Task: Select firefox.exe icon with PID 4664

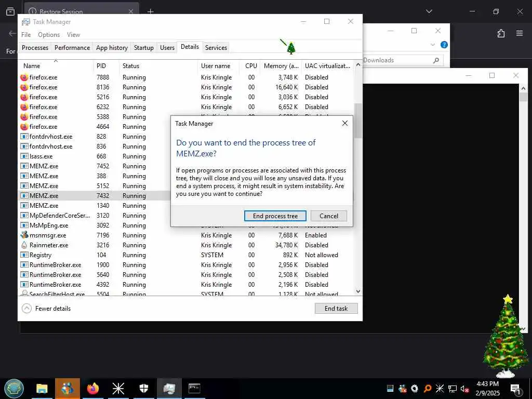Action: tap(24, 127)
